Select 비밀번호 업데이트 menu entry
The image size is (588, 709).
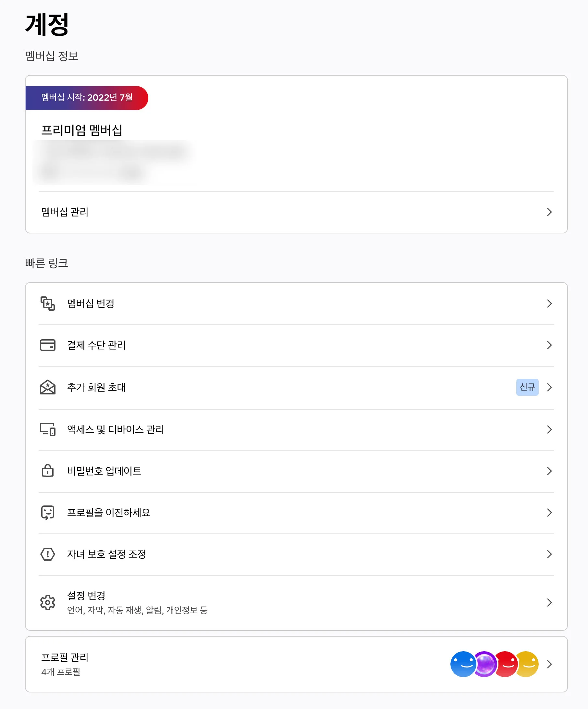[104, 471]
